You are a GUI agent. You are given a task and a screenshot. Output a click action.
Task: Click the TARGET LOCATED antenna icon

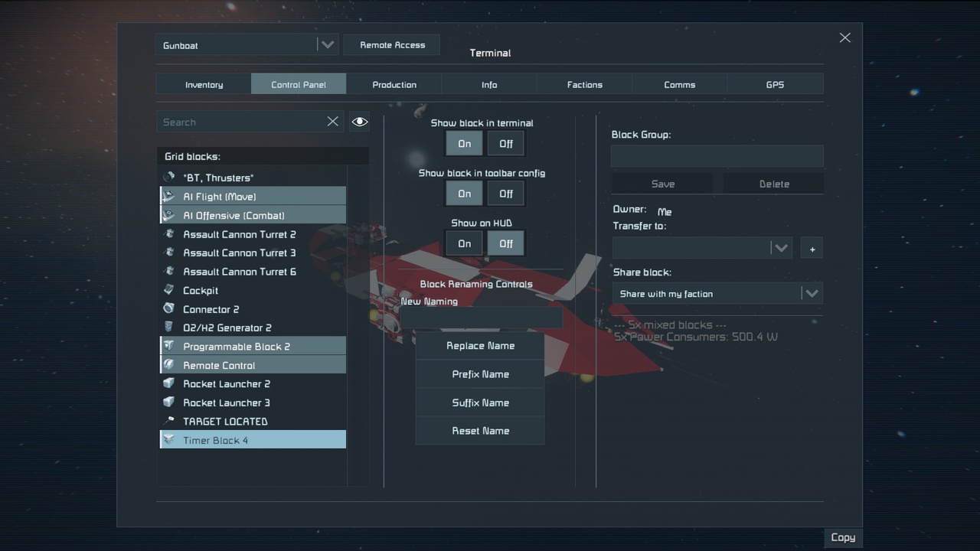(x=168, y=422)
